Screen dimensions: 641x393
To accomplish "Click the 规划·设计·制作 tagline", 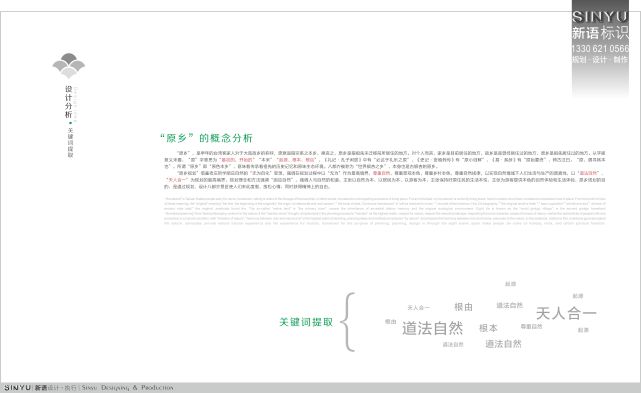I will coord(600,60).
